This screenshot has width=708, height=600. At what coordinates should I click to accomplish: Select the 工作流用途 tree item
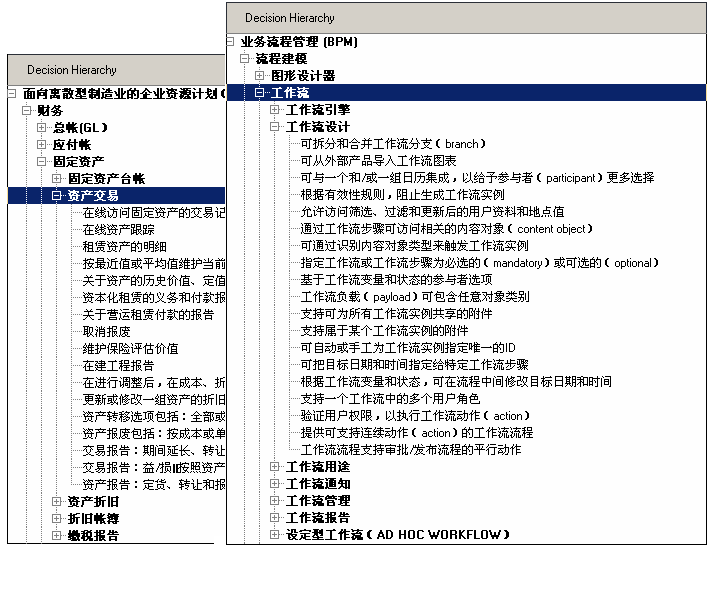pyautogui.click(x=318, y=467)
